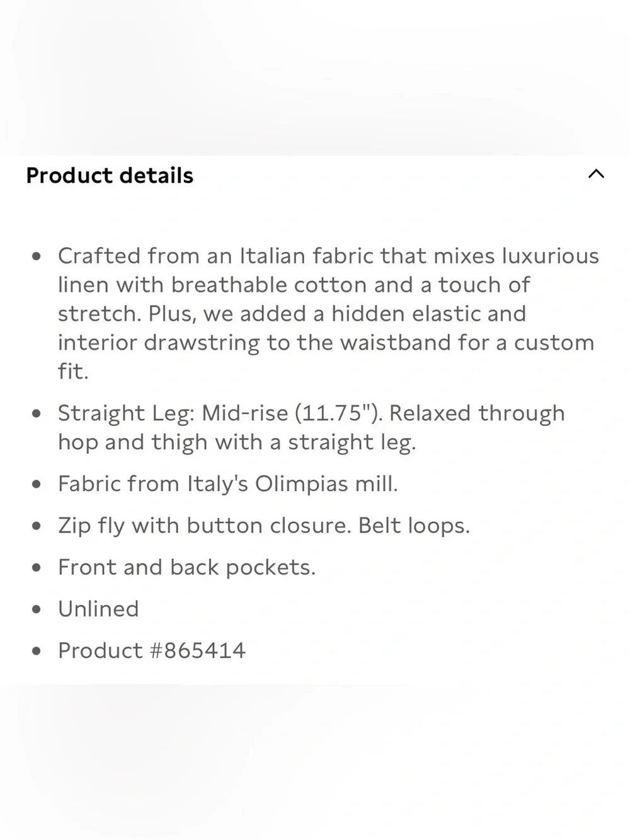The width and height of the screenshot is (630, 840).
Task: Click the bullet beside Fabric from Italy's
Action: [x=37, y=485]
